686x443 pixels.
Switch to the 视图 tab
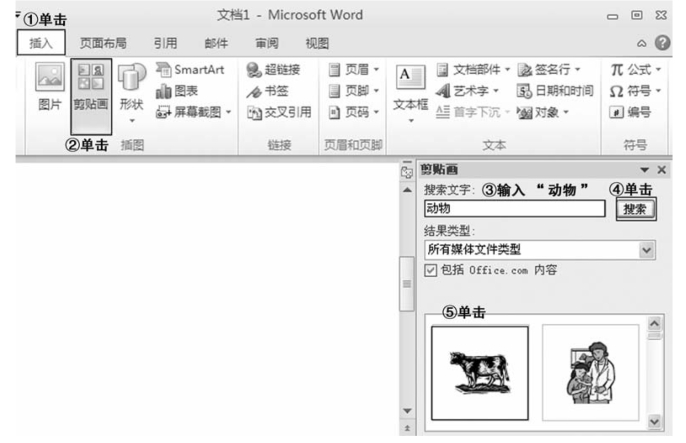click(x=317, y=43)
